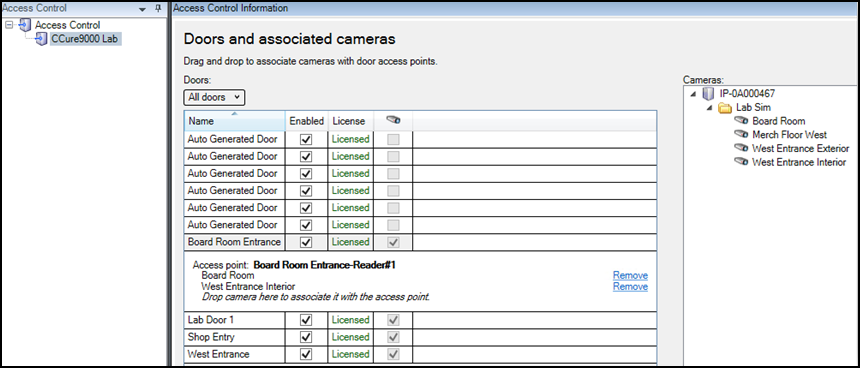The image size is (860, 368).
Task: Open the All doors dropdown
Action: coord(214,97)
